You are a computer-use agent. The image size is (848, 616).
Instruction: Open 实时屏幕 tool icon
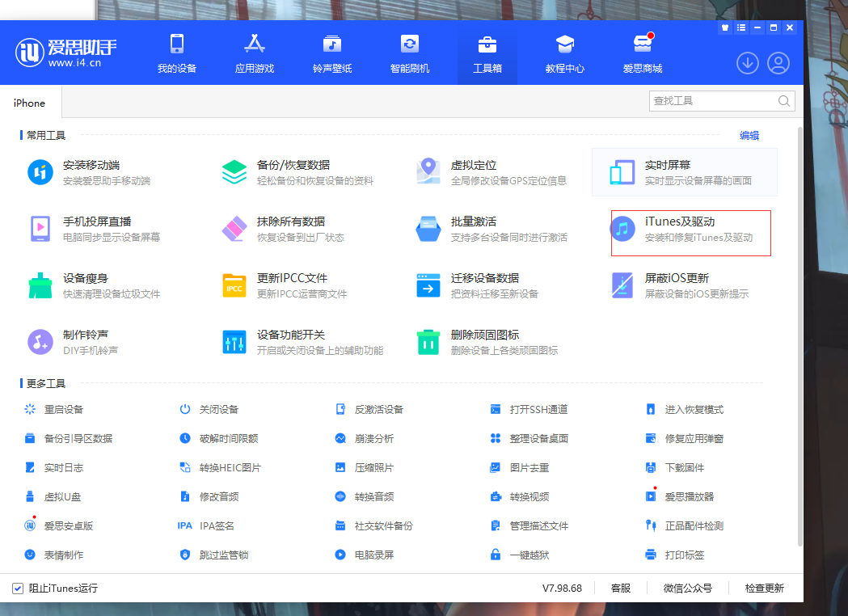(x=622, y=172)
